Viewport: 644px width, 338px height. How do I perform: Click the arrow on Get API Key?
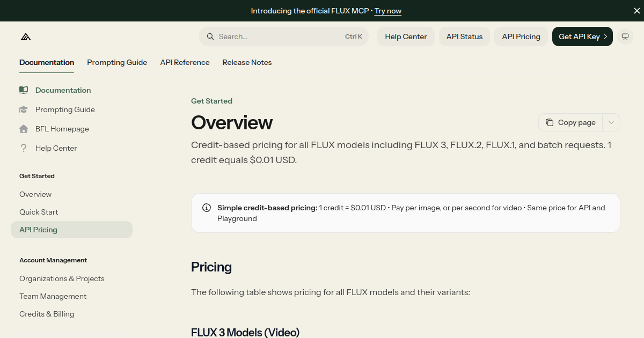pos(605,36)
